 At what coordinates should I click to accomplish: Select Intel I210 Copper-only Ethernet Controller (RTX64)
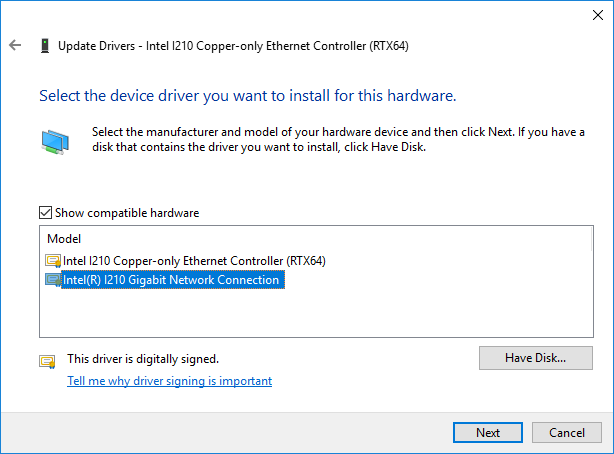(194, 261)
